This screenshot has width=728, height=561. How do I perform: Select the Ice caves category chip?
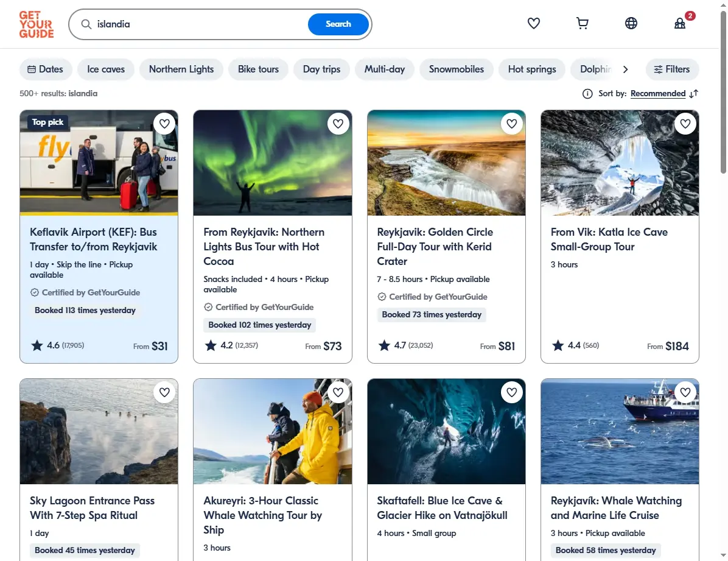click(106, 69)
